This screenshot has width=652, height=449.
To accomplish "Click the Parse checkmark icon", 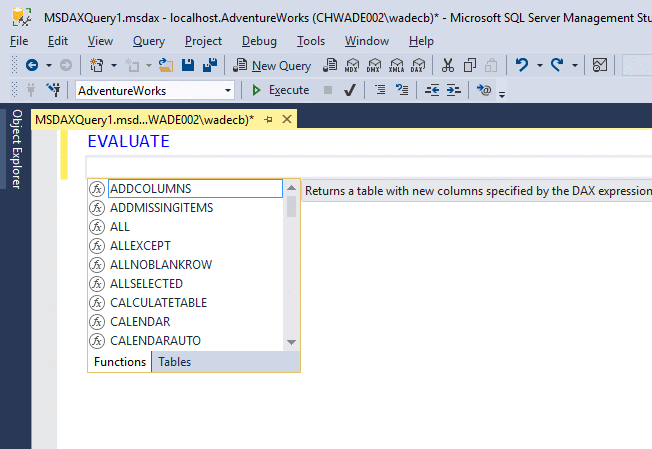I will [x=350, y=90].
